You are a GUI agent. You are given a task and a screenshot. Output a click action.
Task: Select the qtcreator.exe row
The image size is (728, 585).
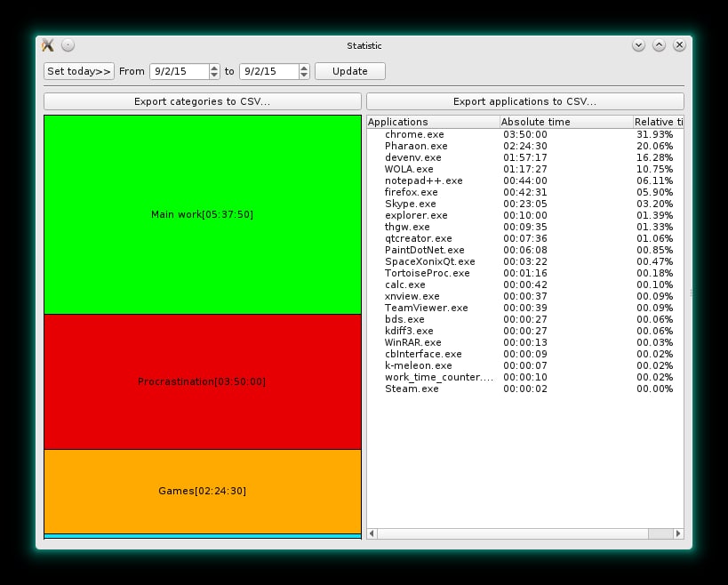tap(525, 238)
